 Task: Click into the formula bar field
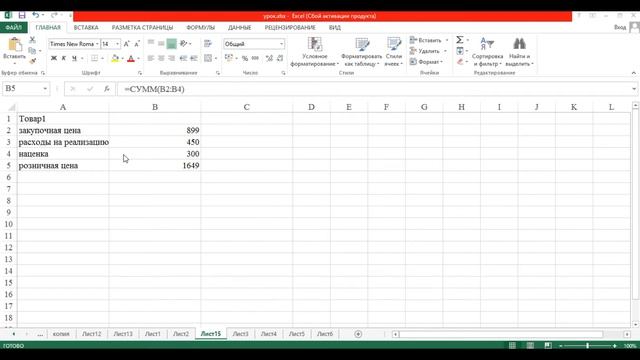[373, 89]
